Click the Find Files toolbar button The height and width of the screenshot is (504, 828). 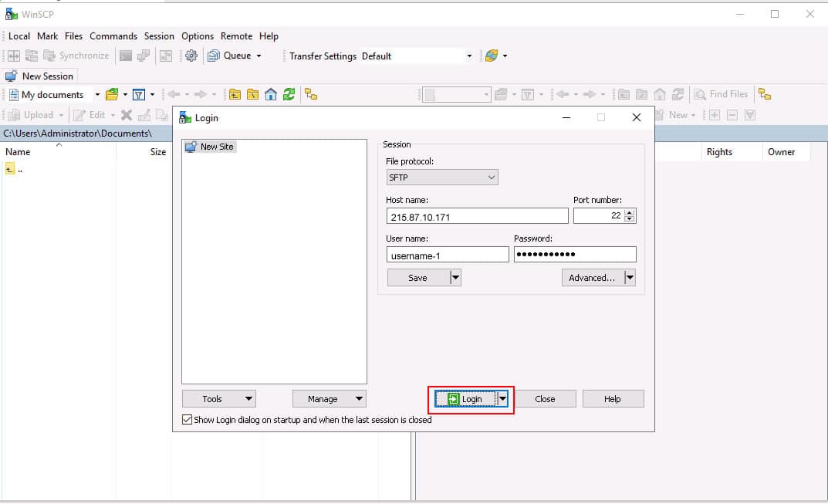pos(722,95)
